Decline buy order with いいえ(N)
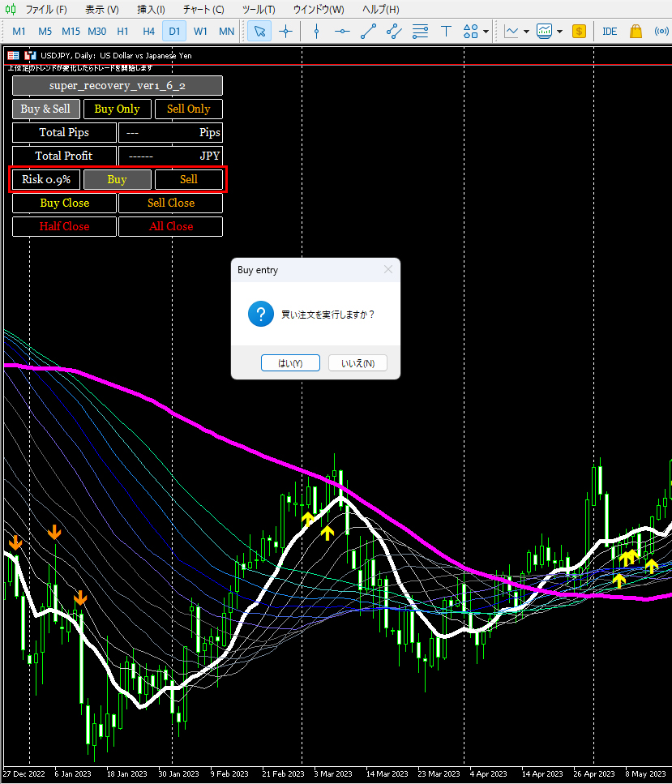 pyautogui.click(x=358, y=363)
